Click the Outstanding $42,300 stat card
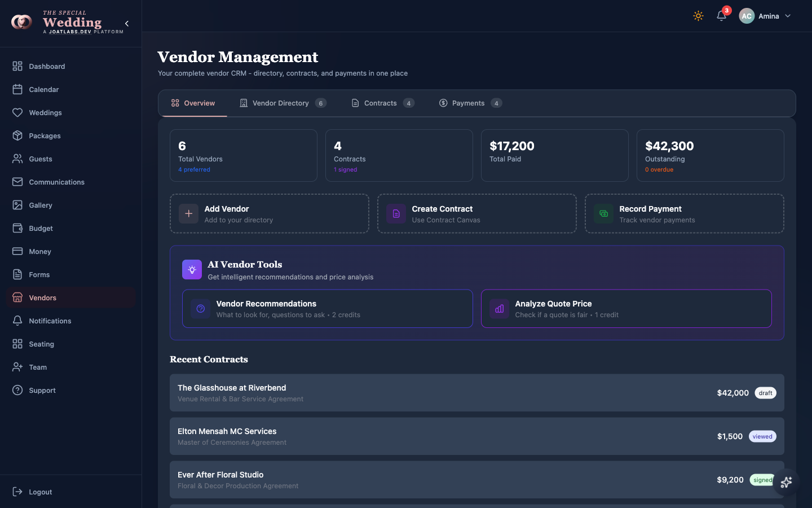The width and height of the screenshot is (812, 508). 710,156
